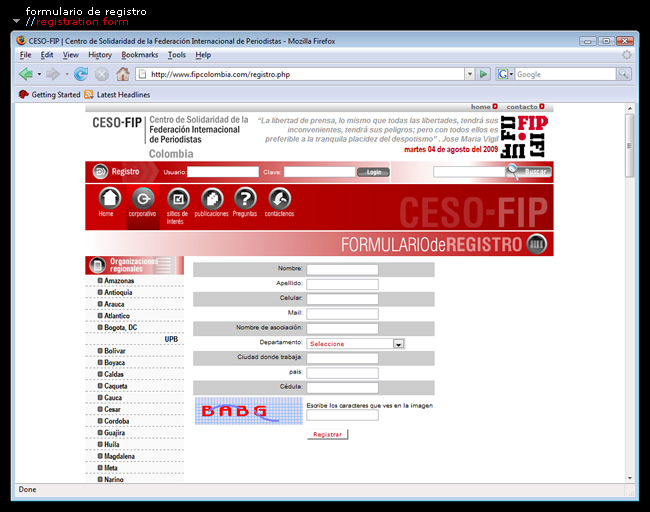Open the Departamento Seleccione dropdown
The width and height of the screenshot is (650, 512).
pos(398,344)
